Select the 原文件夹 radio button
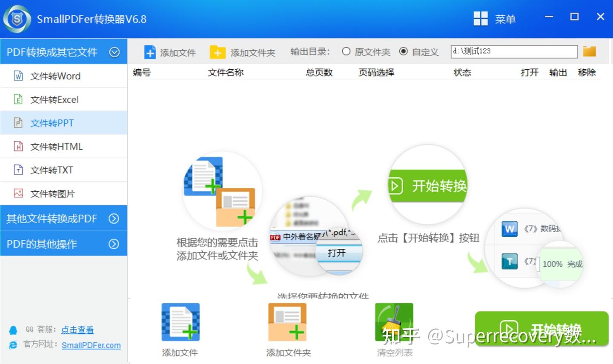Image resolution: width=613 pixels, height=364 pixels. coord(346,51)
